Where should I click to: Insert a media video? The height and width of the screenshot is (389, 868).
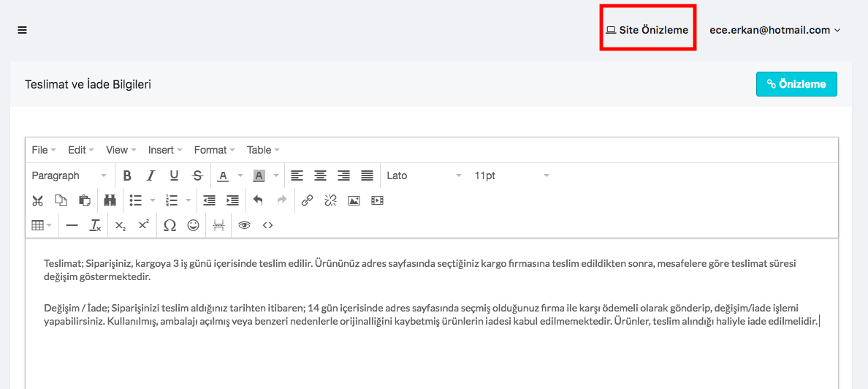[377, 200]
